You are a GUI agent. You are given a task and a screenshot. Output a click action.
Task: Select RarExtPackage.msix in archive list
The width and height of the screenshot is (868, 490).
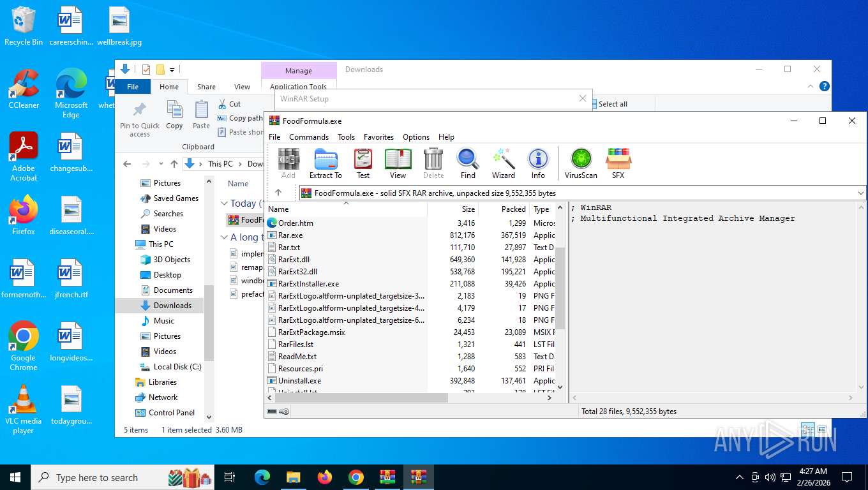point(311,332)
